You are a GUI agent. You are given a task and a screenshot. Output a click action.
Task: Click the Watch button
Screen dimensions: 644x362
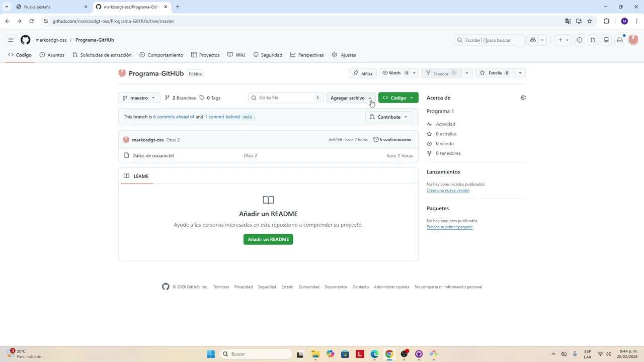[x=395, y=73]
